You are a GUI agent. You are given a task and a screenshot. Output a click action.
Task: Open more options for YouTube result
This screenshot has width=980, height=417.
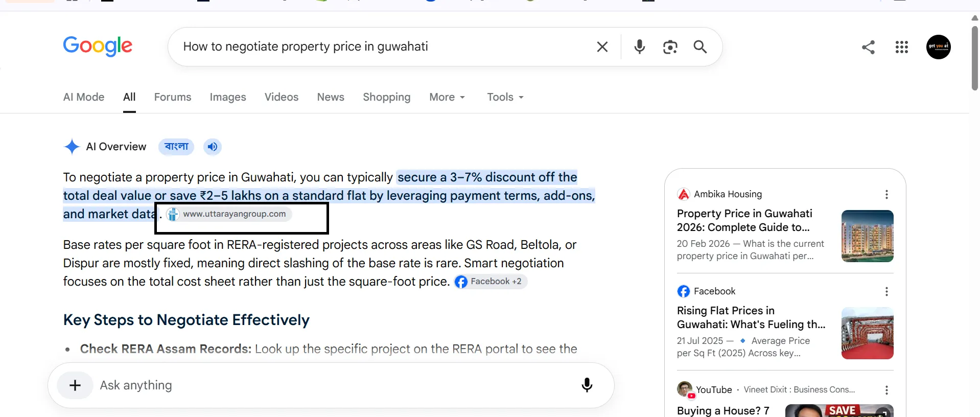(886, 390)
